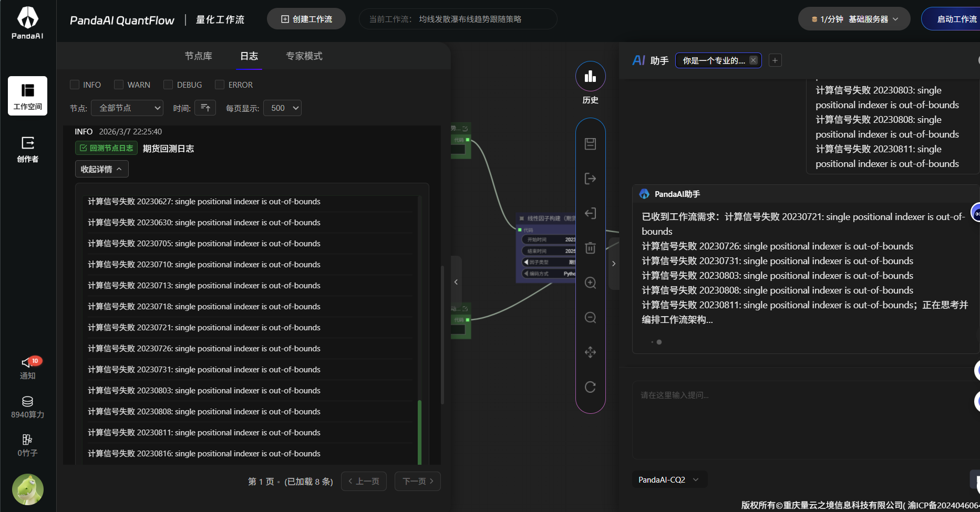Screen dimensions: 980x512
Task: Open the 创作者 creator sidebar item
Action: [27, 149]
